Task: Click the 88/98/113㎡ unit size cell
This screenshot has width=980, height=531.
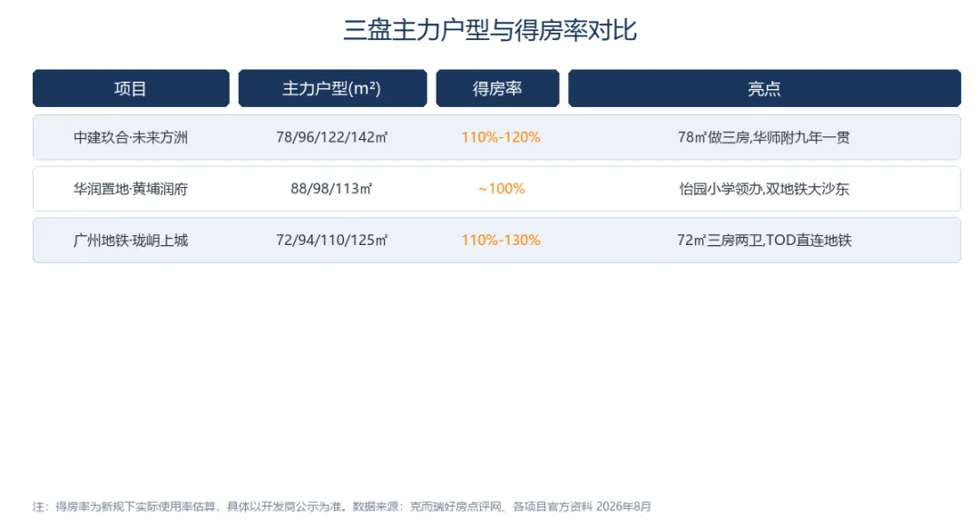Action: [331, 189]
